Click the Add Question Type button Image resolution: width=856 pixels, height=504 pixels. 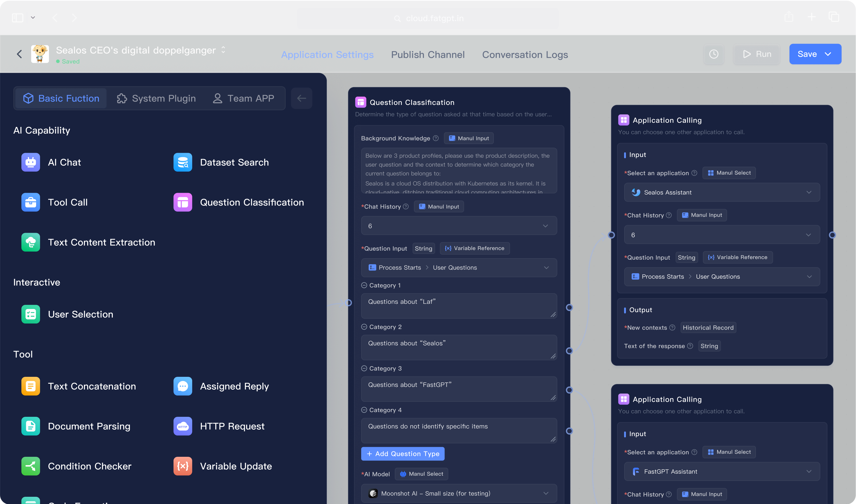tap(403, 454)
